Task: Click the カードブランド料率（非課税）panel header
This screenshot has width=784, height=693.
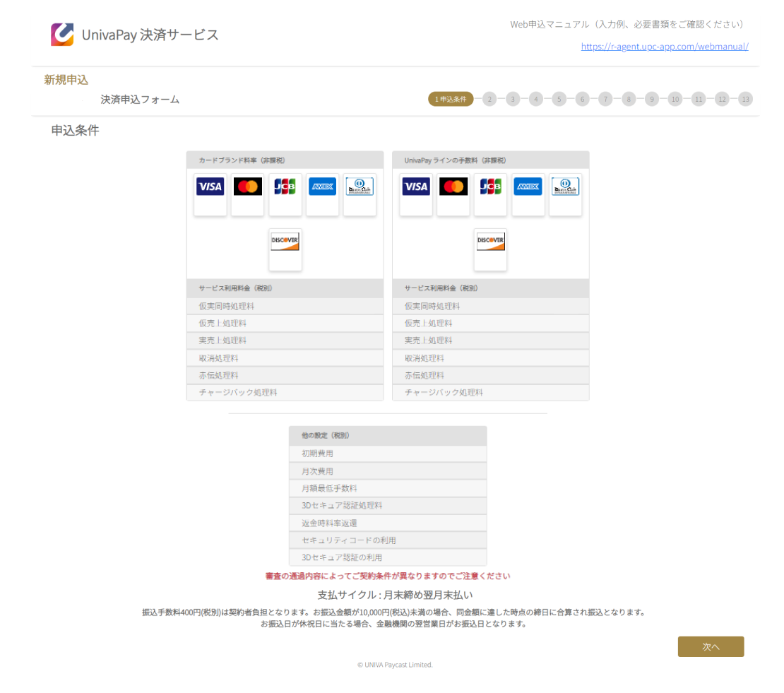Action: tap(285, 160)
